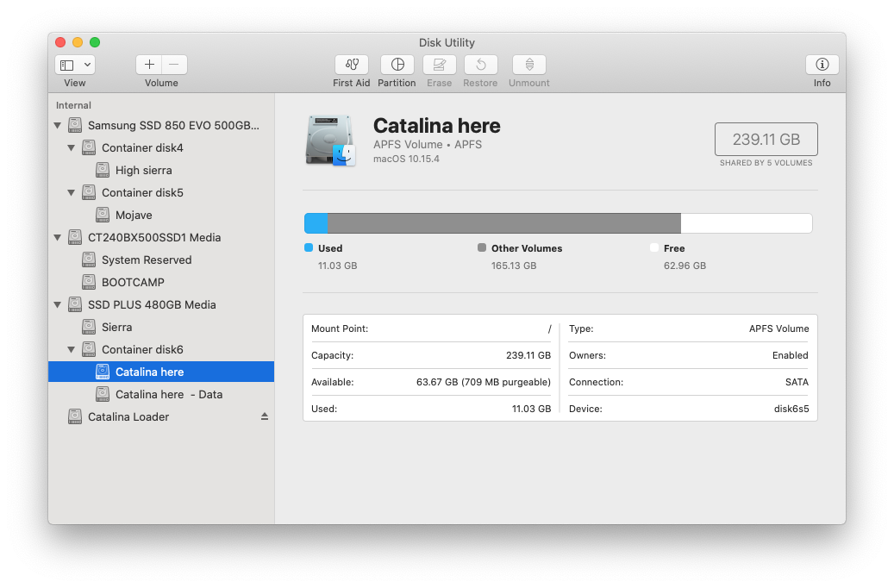Remove volume with the minus button
The width and height of the screenshot is (894, 588).
point(174,65)
